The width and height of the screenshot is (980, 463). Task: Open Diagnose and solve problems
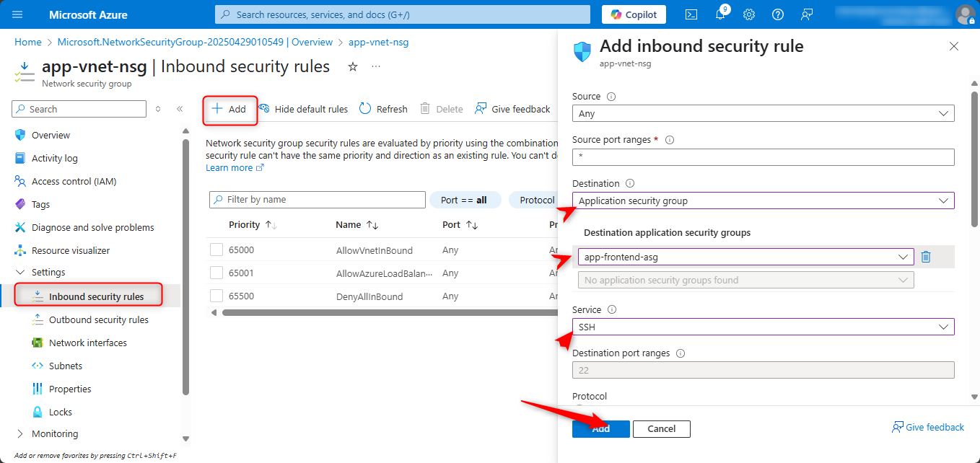[92, 227]
